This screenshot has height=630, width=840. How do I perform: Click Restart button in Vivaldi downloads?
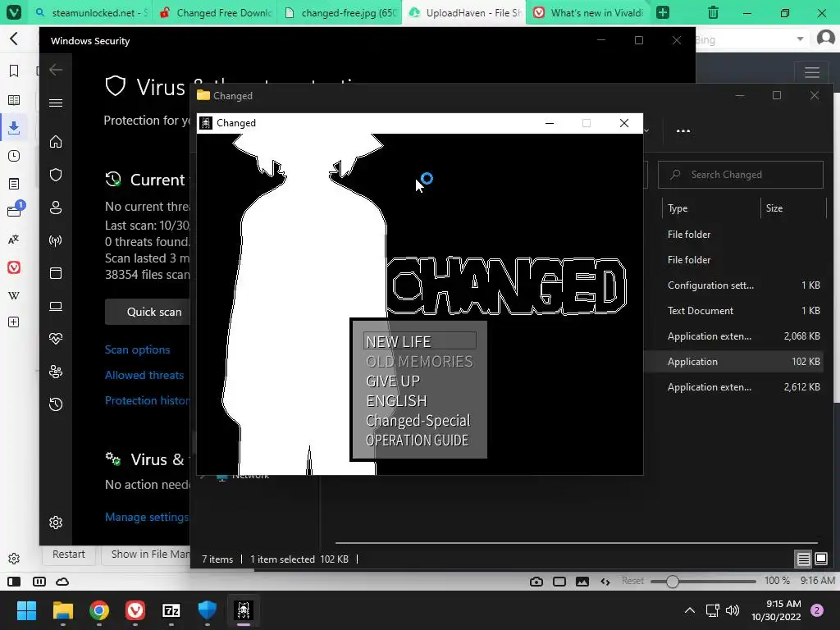[69, 554]
